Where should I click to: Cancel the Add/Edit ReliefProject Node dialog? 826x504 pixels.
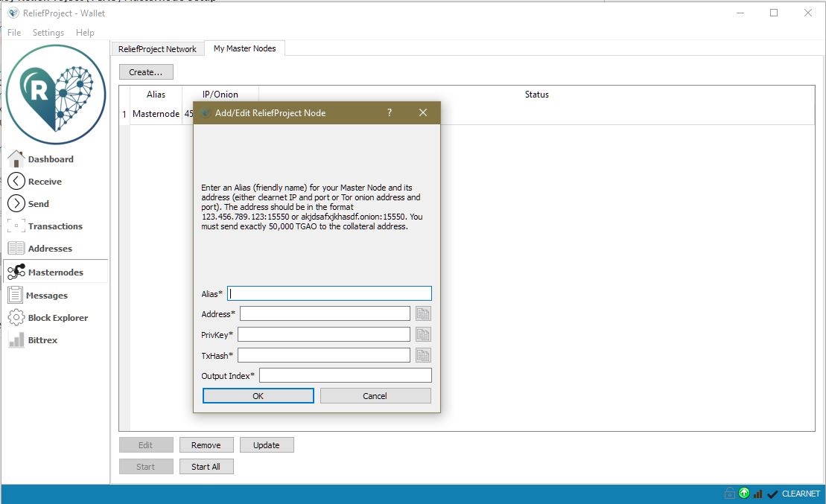tap(375, 396)
